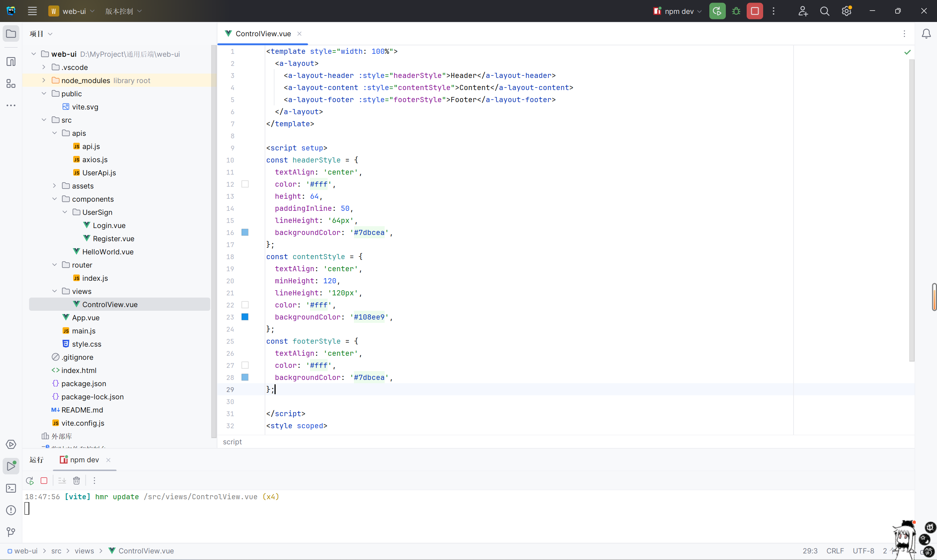
Task: Open editor tab options menu
Action: (x=904, y=34)
